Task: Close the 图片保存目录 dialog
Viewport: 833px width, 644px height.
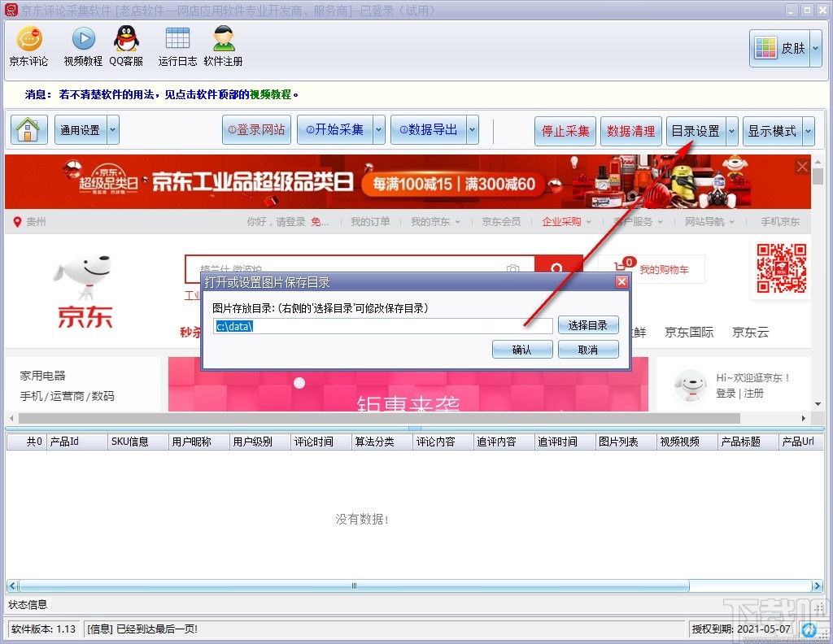Action: click(x=621, y=282)
